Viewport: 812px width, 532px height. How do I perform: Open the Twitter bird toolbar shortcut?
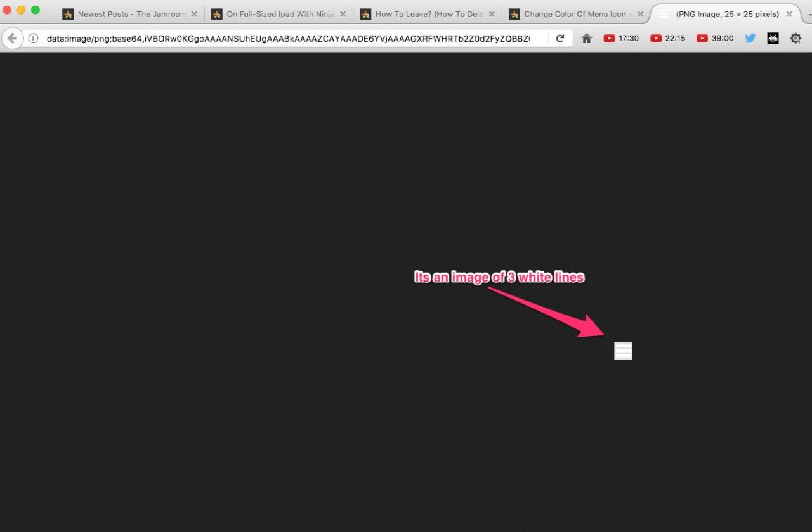[x=750, y=39]
